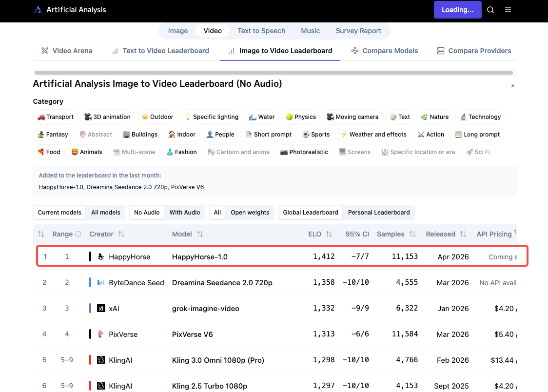Toggle the Specific lighting category chip

tap(212, 117)
